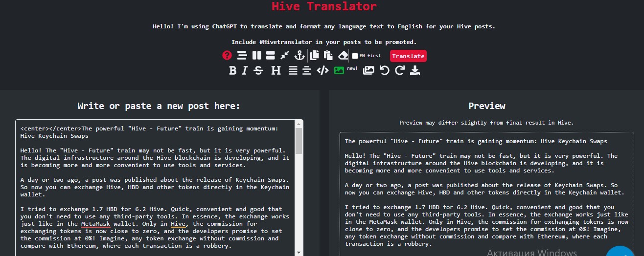Open the red question mark help icon
This screenshot has height=256, width=644.
(227, 55)
